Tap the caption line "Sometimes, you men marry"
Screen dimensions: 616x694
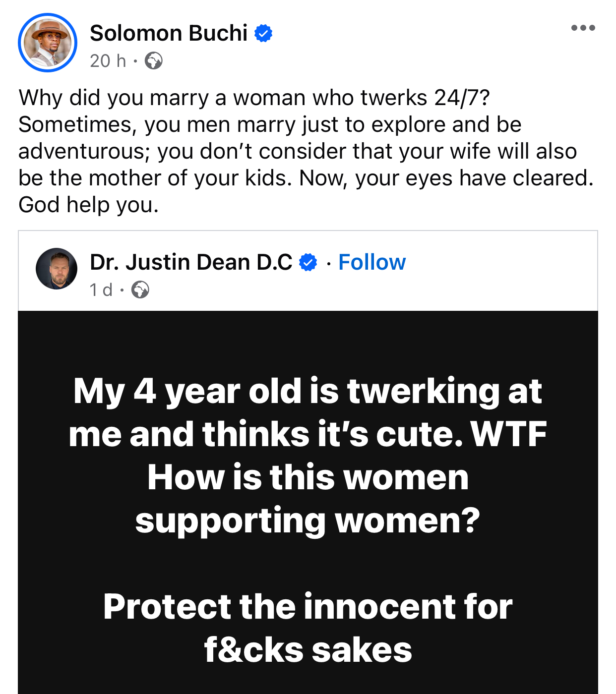pyautogui.click(x=270, y=124)
